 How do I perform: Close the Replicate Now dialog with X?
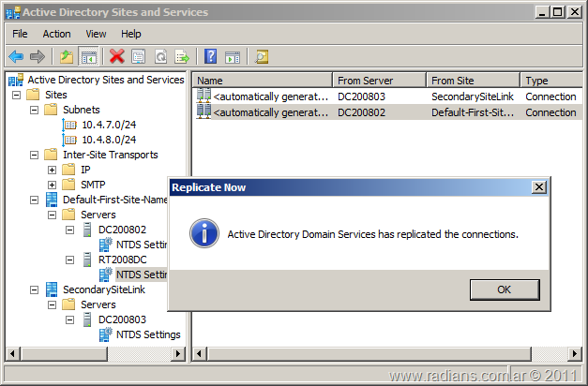coord(538,187)
